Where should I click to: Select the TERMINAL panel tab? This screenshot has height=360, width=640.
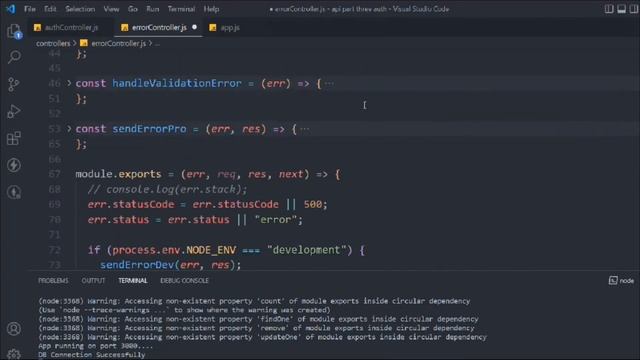(133, 280)
